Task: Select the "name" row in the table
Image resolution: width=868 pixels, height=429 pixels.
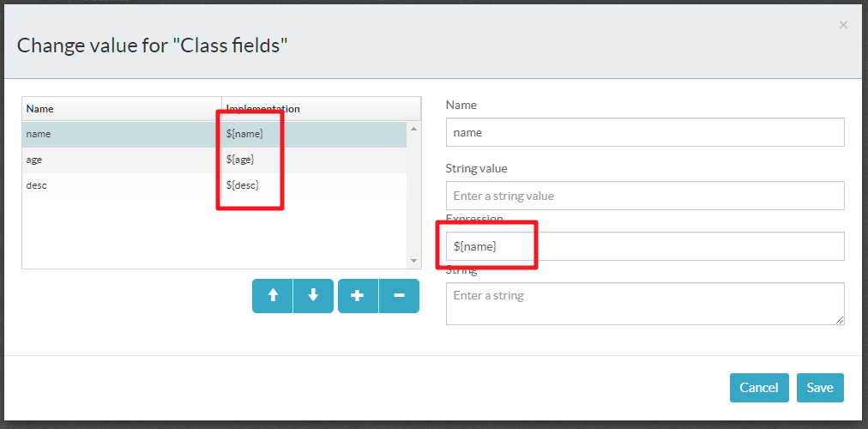Action: [x=120, y=134]
